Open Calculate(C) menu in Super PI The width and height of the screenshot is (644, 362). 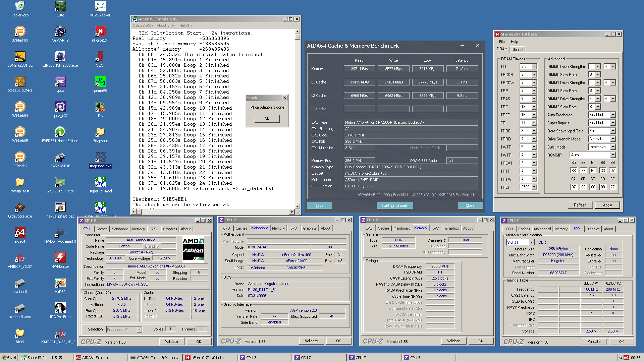pos(143,25)
